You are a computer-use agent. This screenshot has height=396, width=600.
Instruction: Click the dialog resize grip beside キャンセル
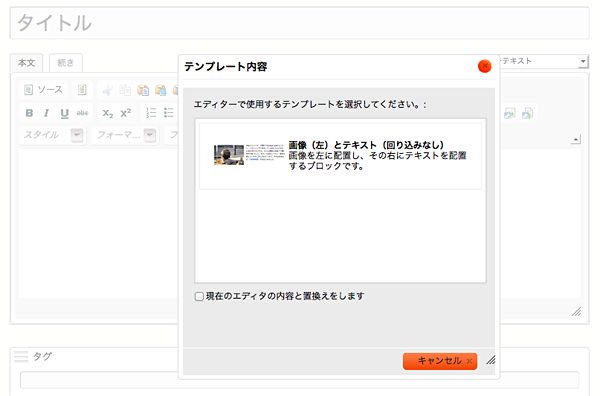click(x=491, y=360)
